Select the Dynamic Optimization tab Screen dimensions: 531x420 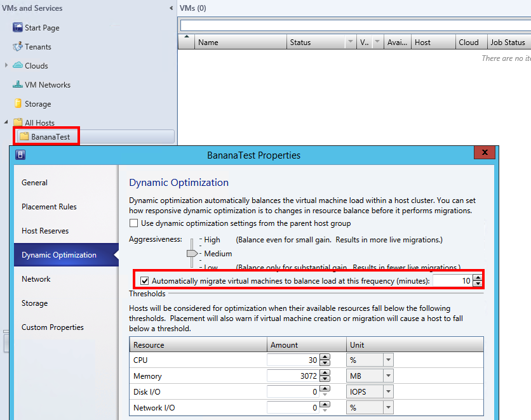pyautogui.click(x=66, y=254)
